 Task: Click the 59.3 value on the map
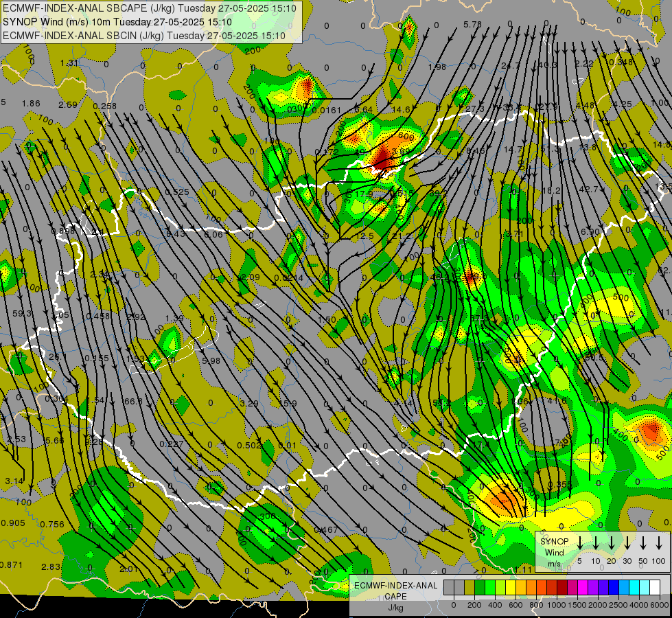tap(22, 314)
